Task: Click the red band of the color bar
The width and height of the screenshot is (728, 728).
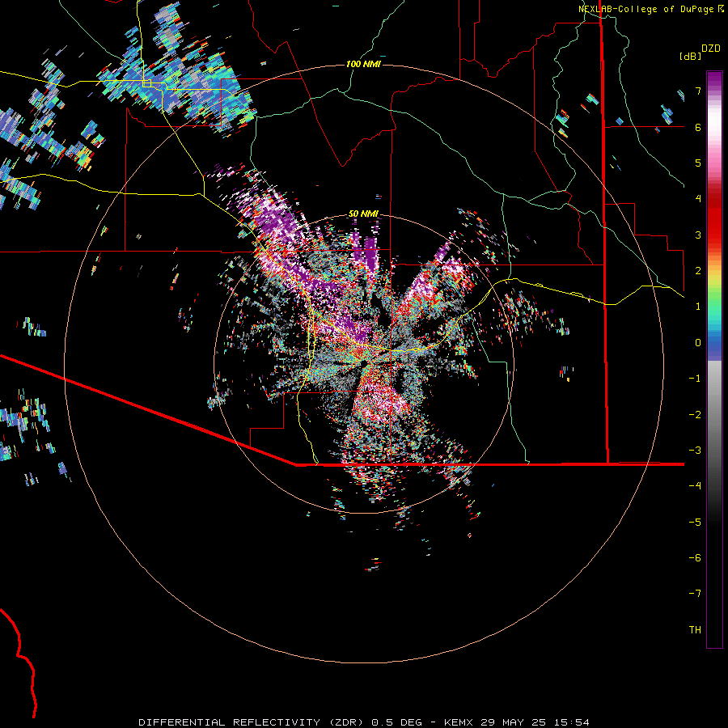Action: click(x=714, y=223)
